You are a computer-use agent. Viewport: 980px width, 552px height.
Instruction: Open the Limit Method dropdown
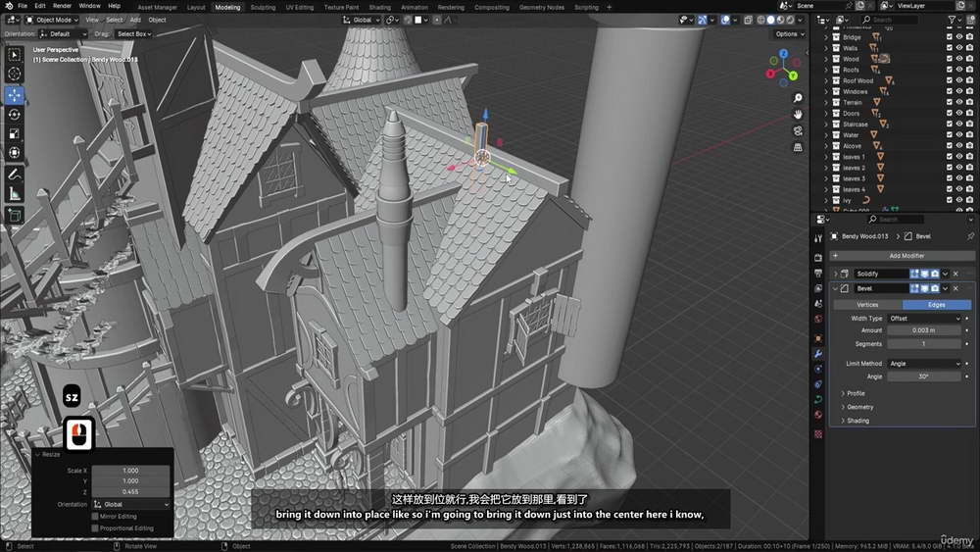(x=924, y=363)
